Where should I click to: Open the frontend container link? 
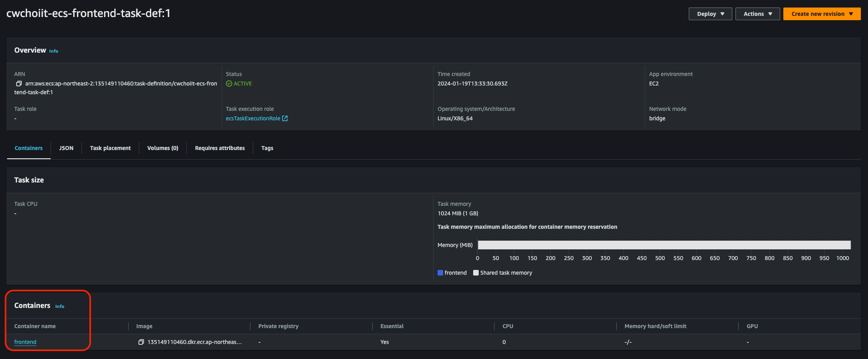pos(25,342)
